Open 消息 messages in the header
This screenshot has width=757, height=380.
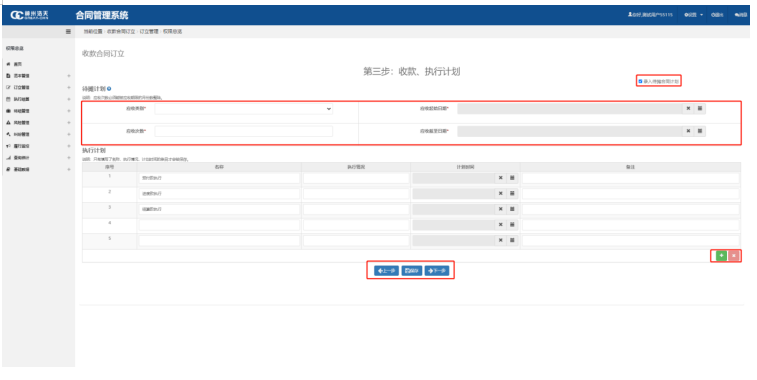(741, 15)
